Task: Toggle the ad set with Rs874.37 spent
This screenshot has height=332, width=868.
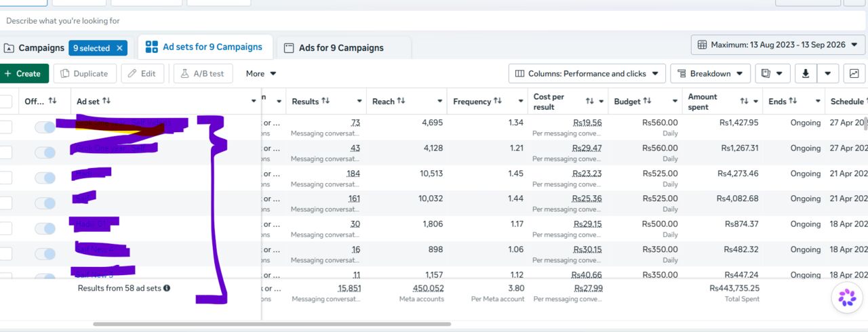Action: pos(45,228)
